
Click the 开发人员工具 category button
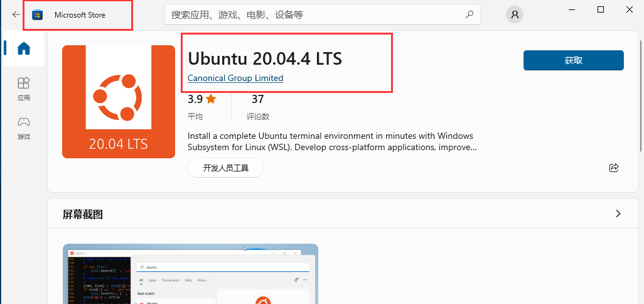click(x=226, y=168)
